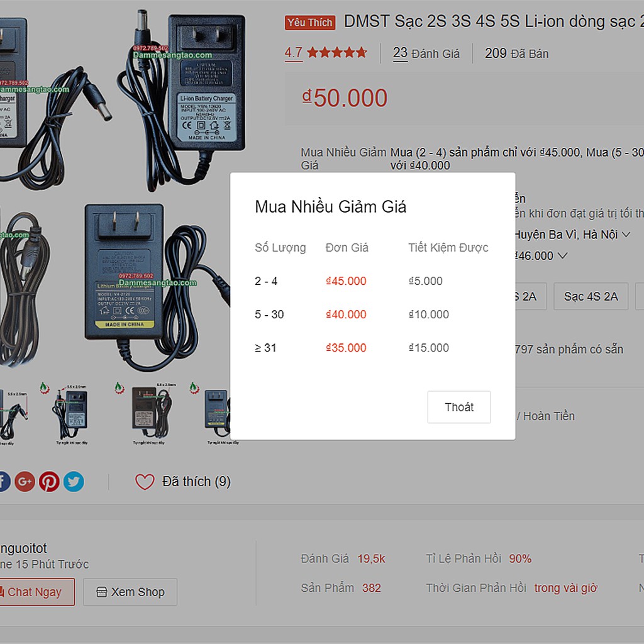
Task: Toggle the heart icon Đã thích
Action: click(x=145, y=481)
